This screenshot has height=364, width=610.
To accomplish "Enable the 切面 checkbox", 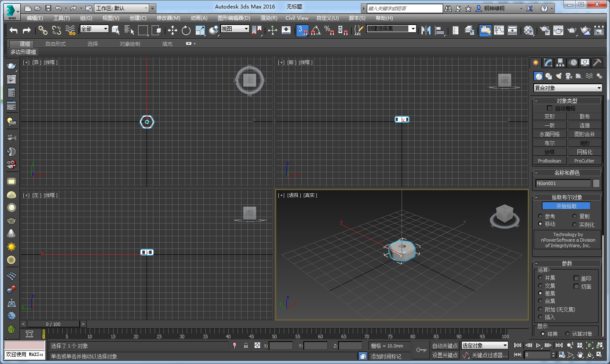I will click(576, 286).
